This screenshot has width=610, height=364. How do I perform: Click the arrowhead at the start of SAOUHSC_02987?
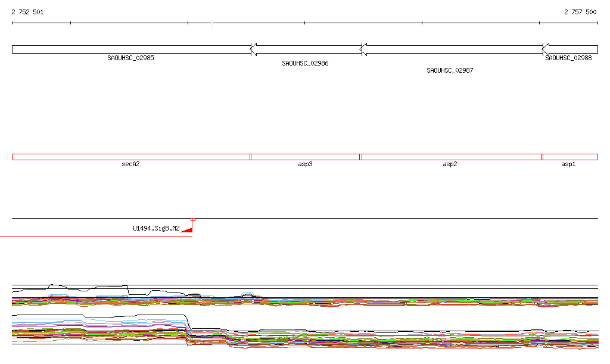tap(364, 49)
